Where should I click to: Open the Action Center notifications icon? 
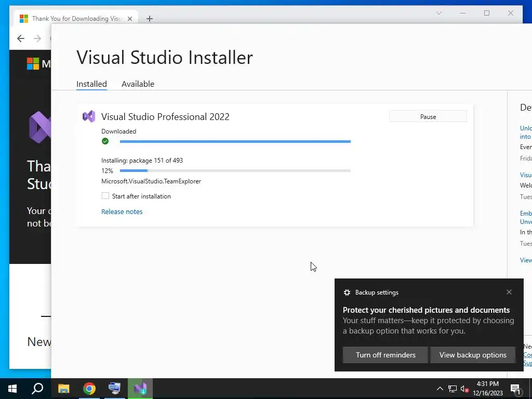coord(515,389)
